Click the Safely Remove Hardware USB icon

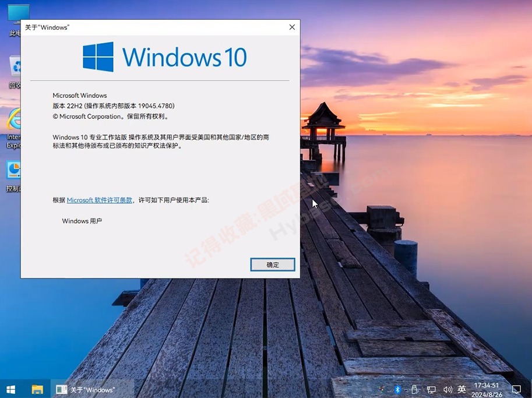[x=414, y=389]
